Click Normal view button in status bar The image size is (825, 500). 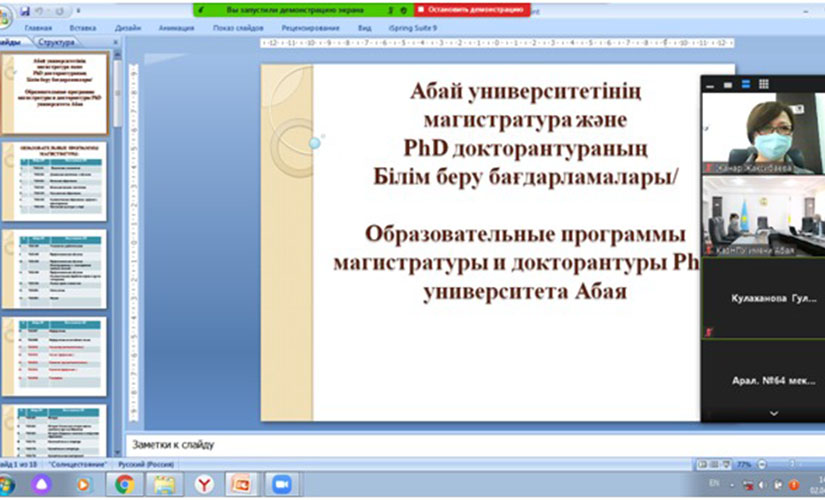click(x=702, y=465)
